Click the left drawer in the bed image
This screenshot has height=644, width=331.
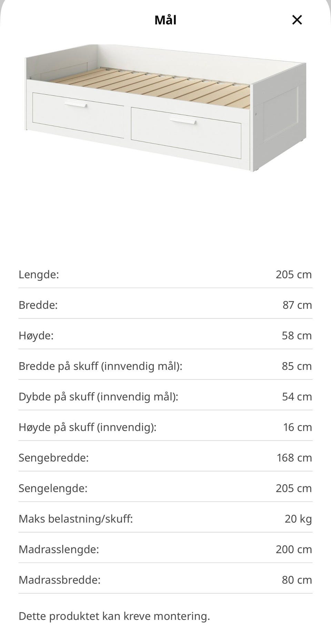point(78,115)
